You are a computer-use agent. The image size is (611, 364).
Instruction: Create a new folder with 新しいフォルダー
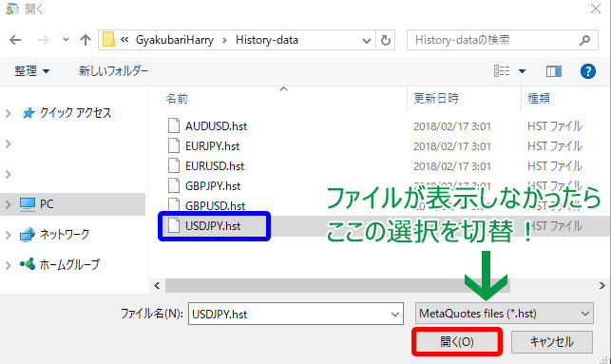click(113, 71)
